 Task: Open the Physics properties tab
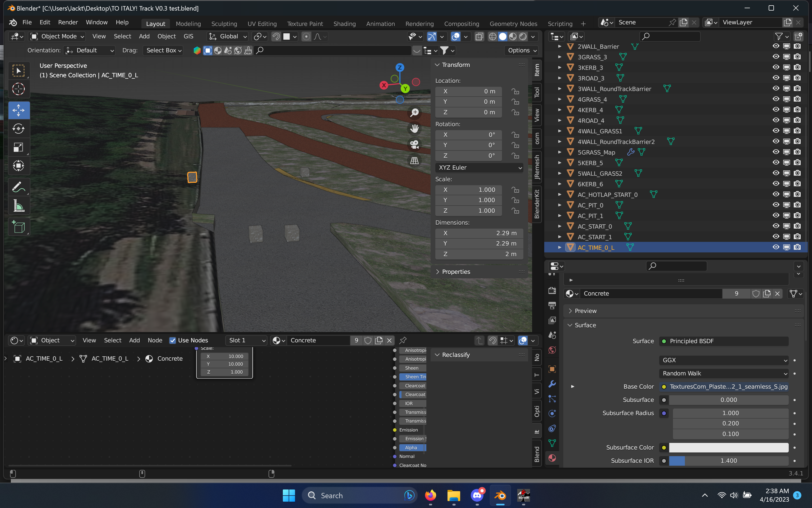tap(552, 413)
